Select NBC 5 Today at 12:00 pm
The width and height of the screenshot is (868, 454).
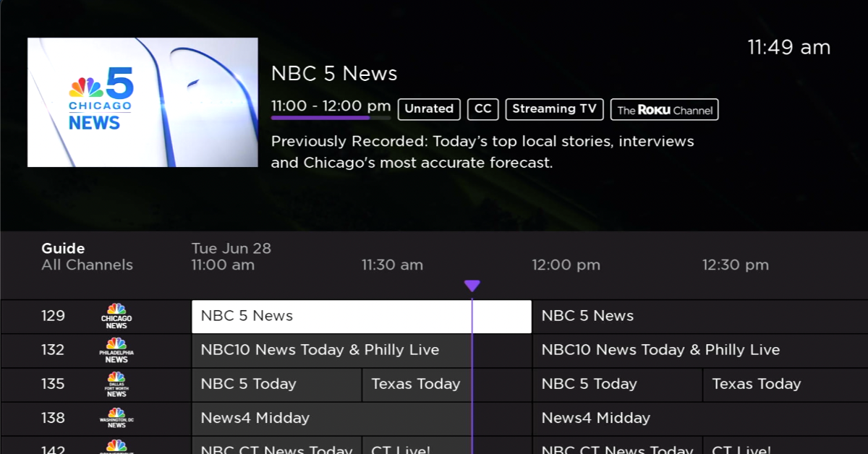pos(618,385)
